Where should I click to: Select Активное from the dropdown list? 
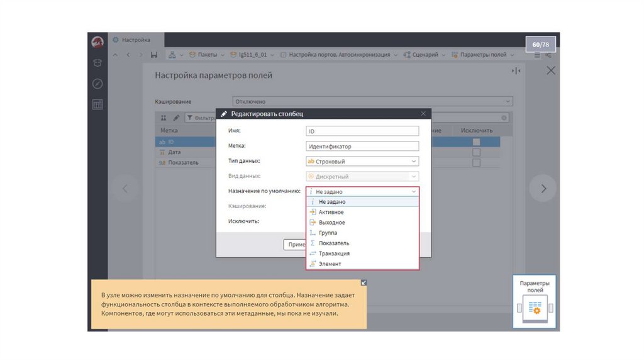pyautogui.click(x=331, y=213)
